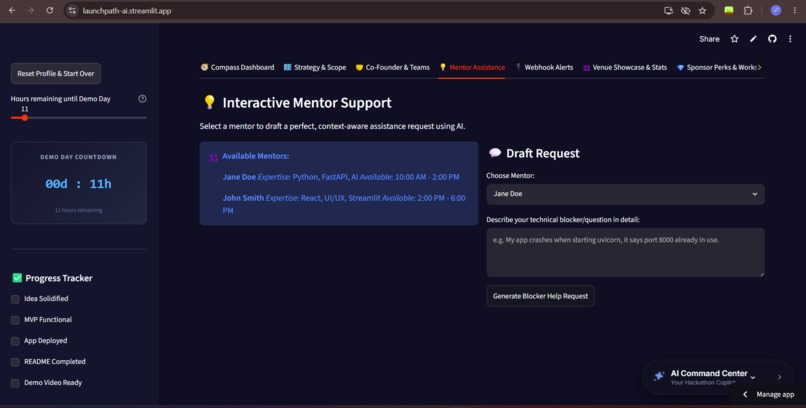Open the Strategy & Scope tab

tap(315, 67)
